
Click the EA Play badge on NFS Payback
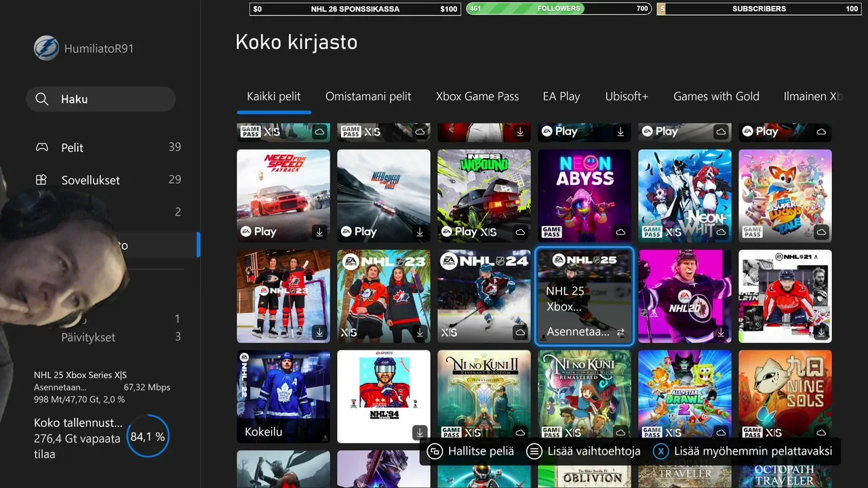(x=259, y=232)
